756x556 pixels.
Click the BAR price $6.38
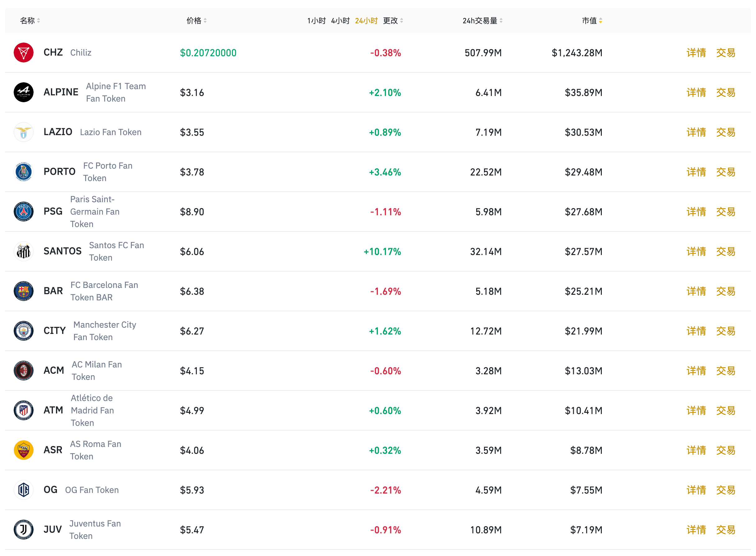pos(192,291)
